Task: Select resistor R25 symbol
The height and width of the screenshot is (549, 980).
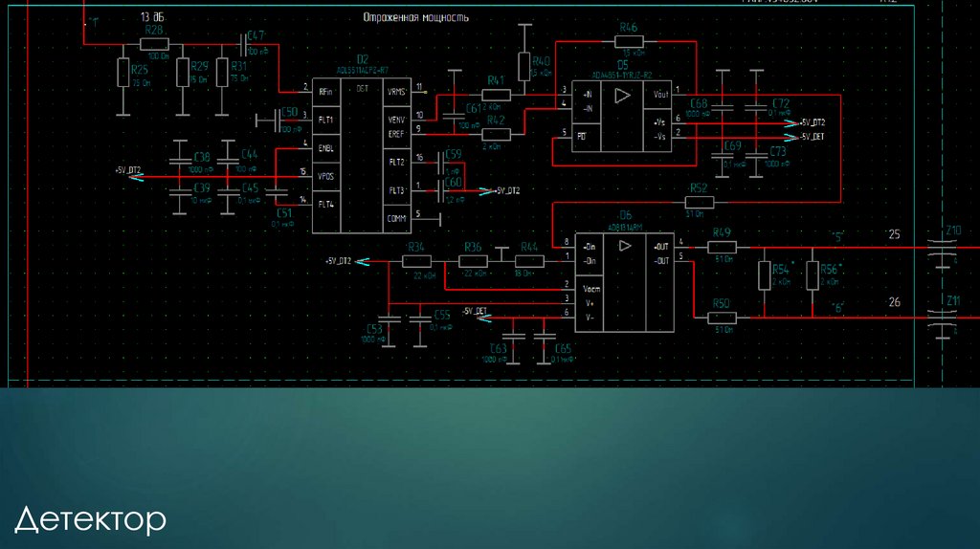Action: coord(123,73)
